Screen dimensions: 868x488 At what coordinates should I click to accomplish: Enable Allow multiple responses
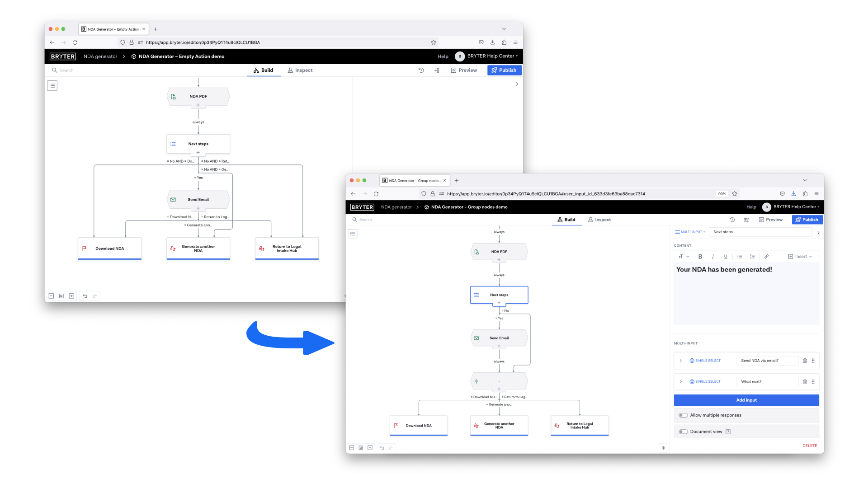(683, 415)
